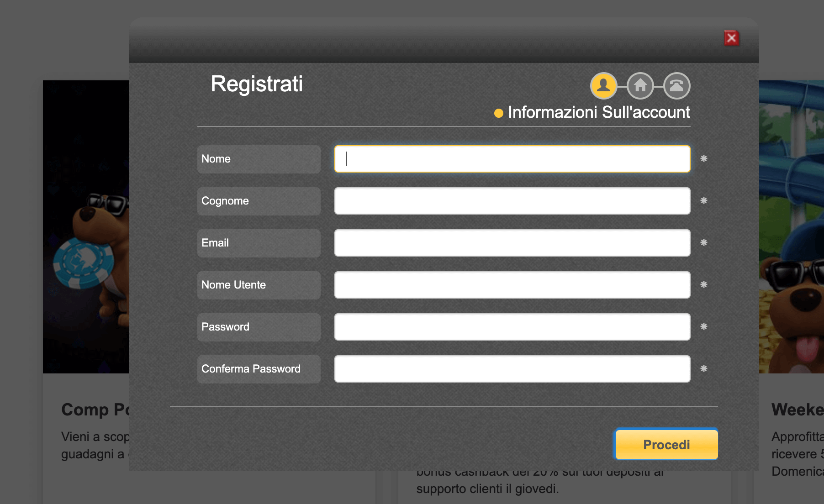Select the grey home icon in stepper
Screen dimensions: 824x504
[x=640, y=86]
